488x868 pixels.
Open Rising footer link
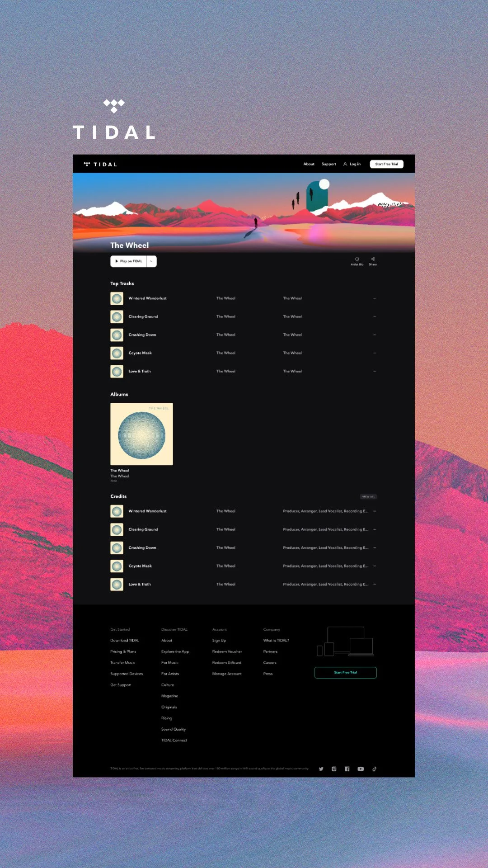click(x=167, y=718)
